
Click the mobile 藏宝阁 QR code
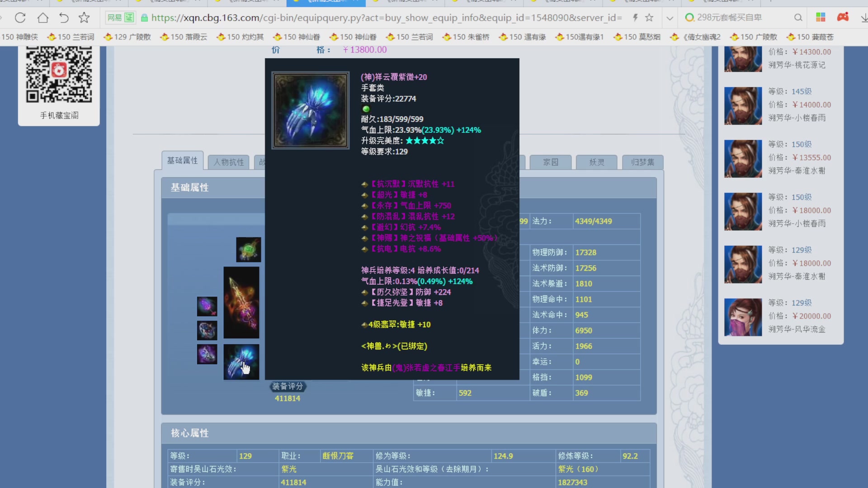59,74
